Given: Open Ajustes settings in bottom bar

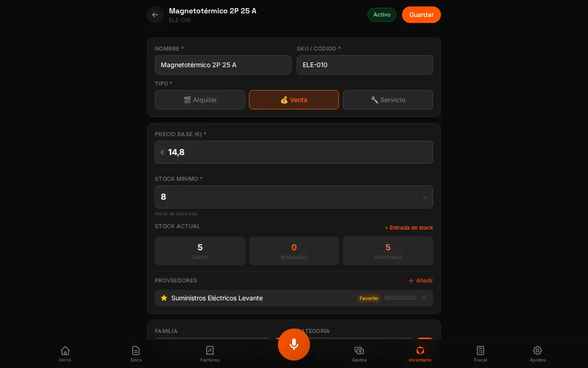Looking at the screenshot, I should coord(537,354).
